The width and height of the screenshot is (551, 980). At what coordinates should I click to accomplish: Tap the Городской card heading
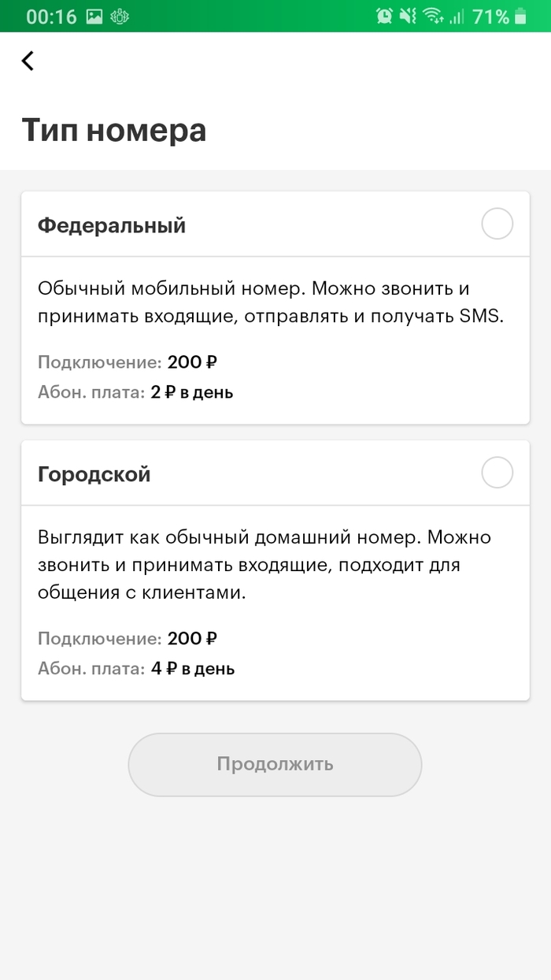pos(94,474)
